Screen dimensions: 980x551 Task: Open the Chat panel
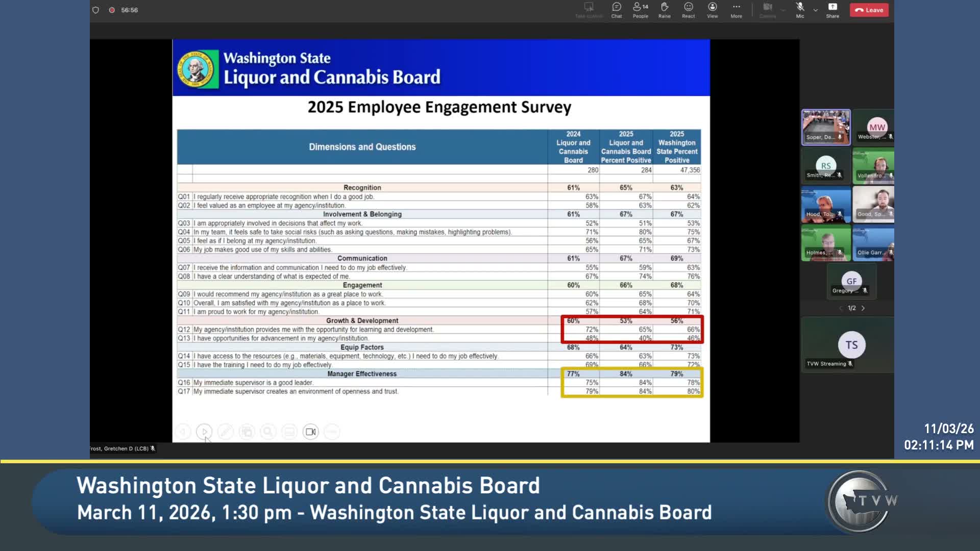(616, 10)
